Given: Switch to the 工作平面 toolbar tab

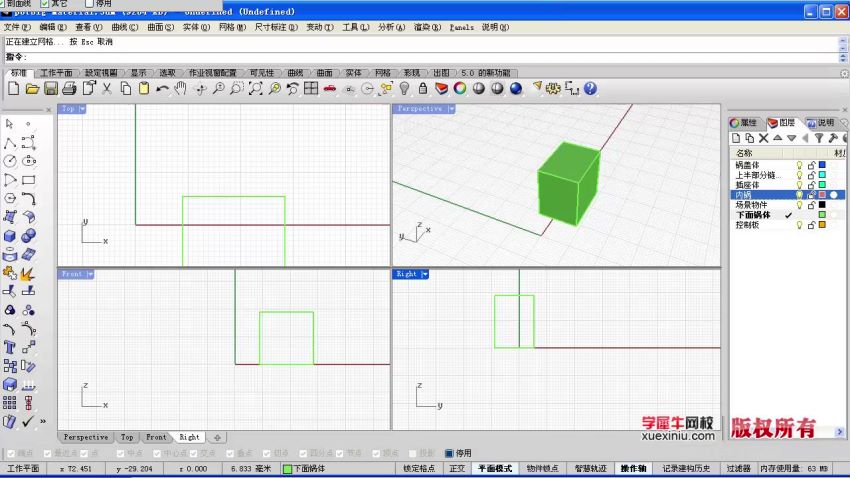Looking at the screenshot, I should [56, 73].
